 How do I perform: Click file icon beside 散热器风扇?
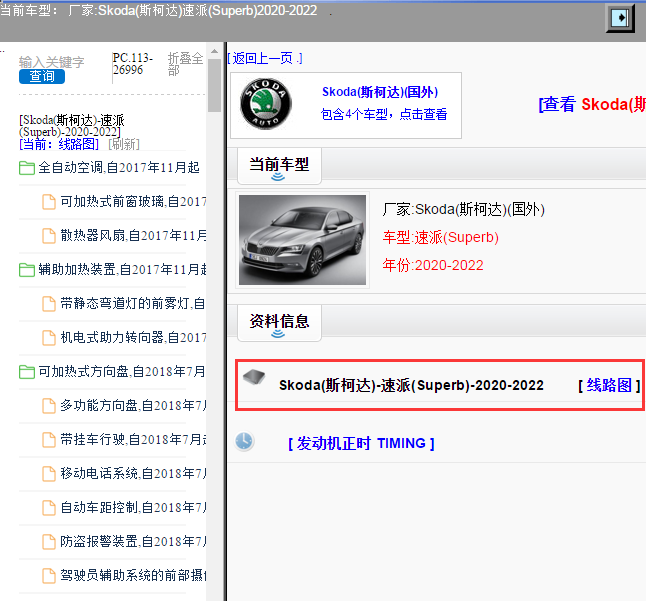(x=49, y=236)
